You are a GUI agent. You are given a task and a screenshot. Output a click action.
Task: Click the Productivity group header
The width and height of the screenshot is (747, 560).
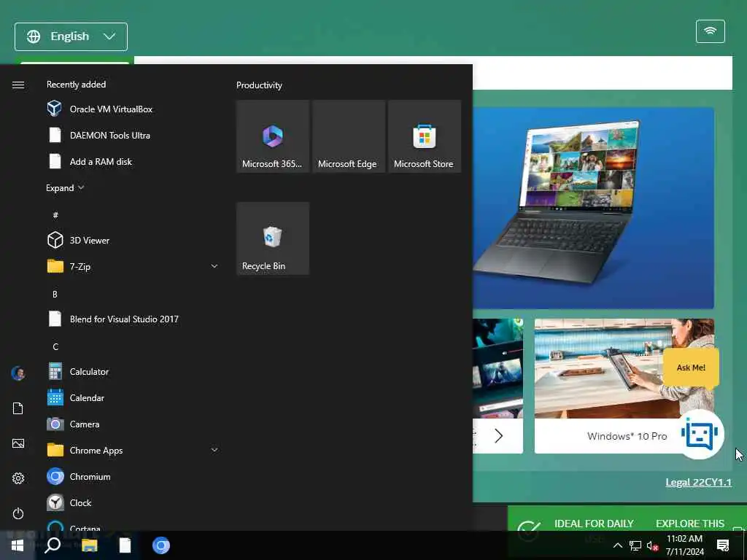click(259, 85)
